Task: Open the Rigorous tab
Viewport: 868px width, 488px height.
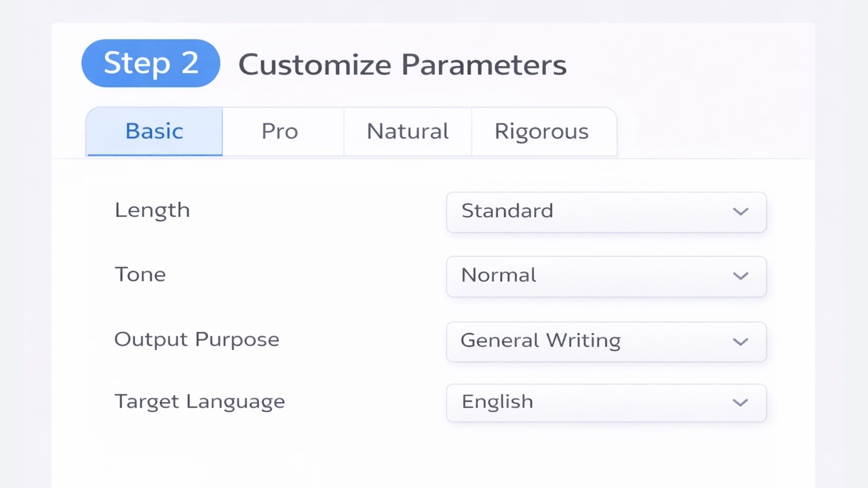Action: pyautogui.click(x=541, y=131)
